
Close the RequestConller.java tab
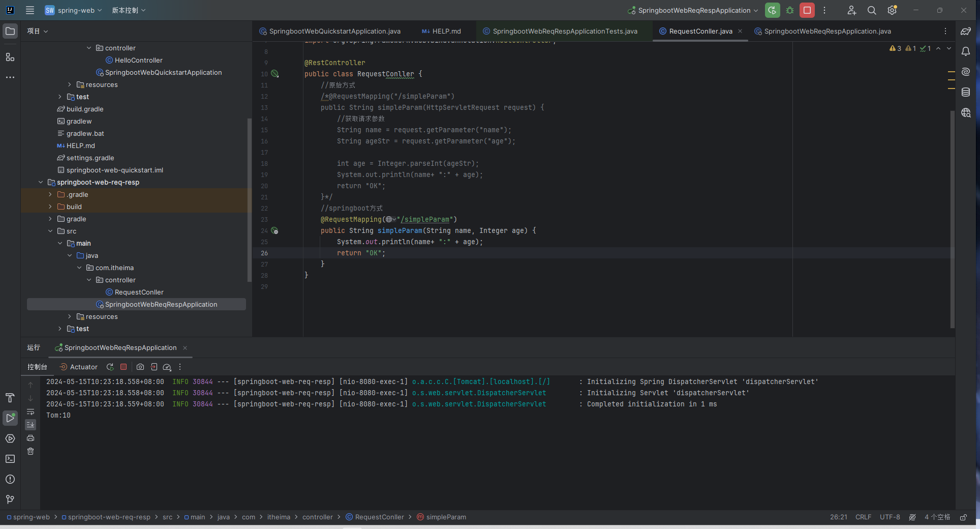(x=740, y=31)
